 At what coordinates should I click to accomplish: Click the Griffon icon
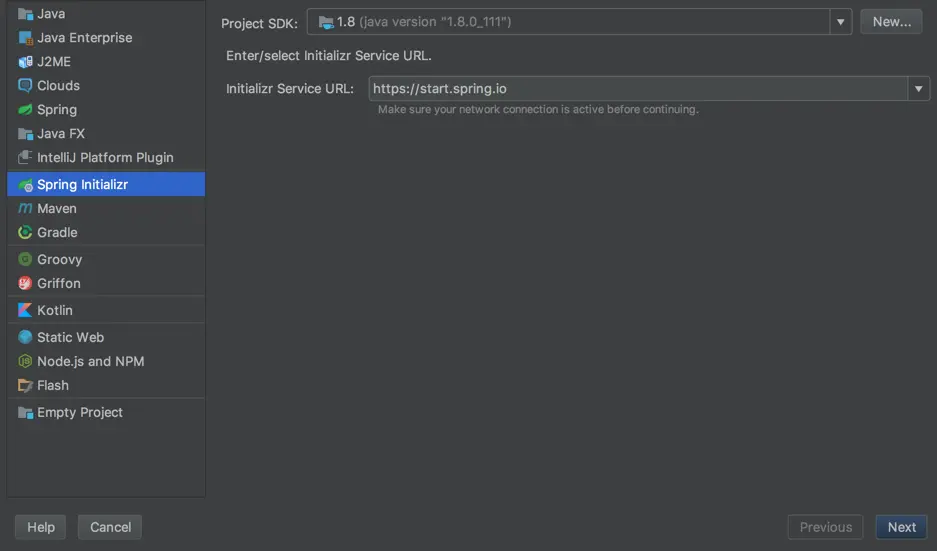(25, 283)
